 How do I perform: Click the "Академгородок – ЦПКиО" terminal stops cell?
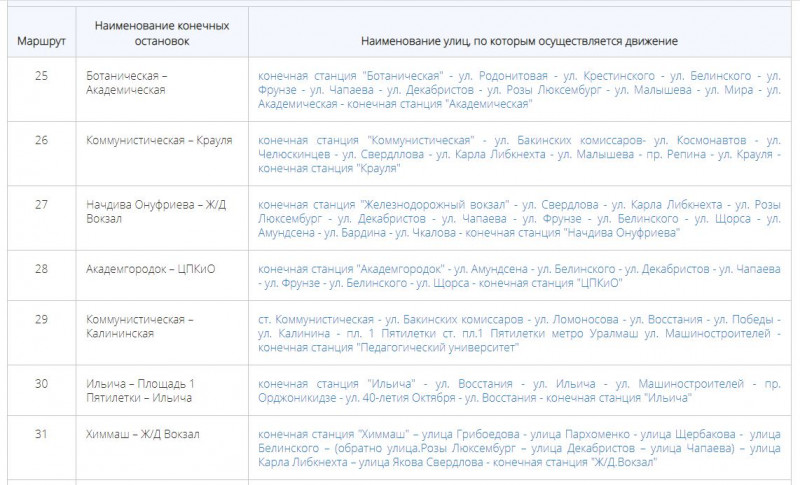[x=144, y=268]
